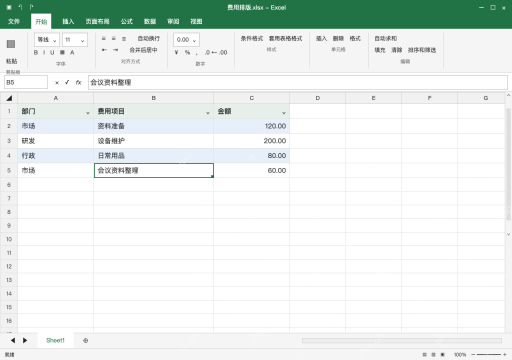Click the font color A icon
512x360 pixels.
(x=72, y=52)
